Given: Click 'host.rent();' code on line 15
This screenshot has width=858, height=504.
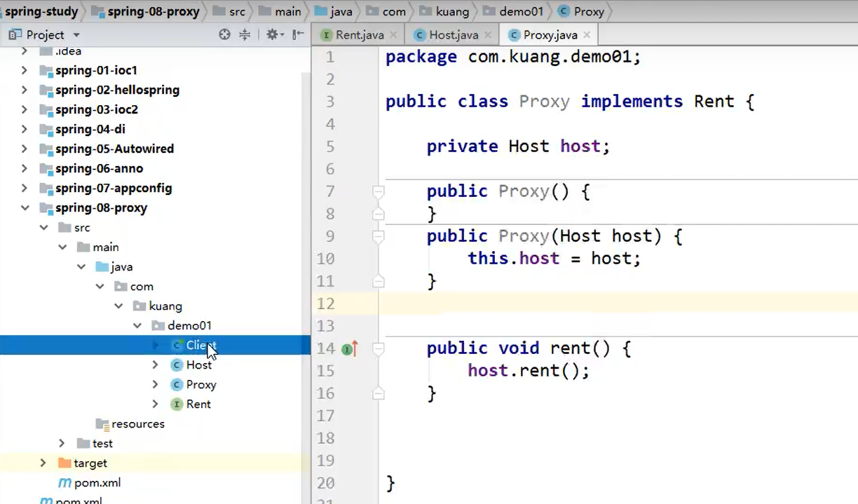Looking at the screenshot, I should (529, 370).
